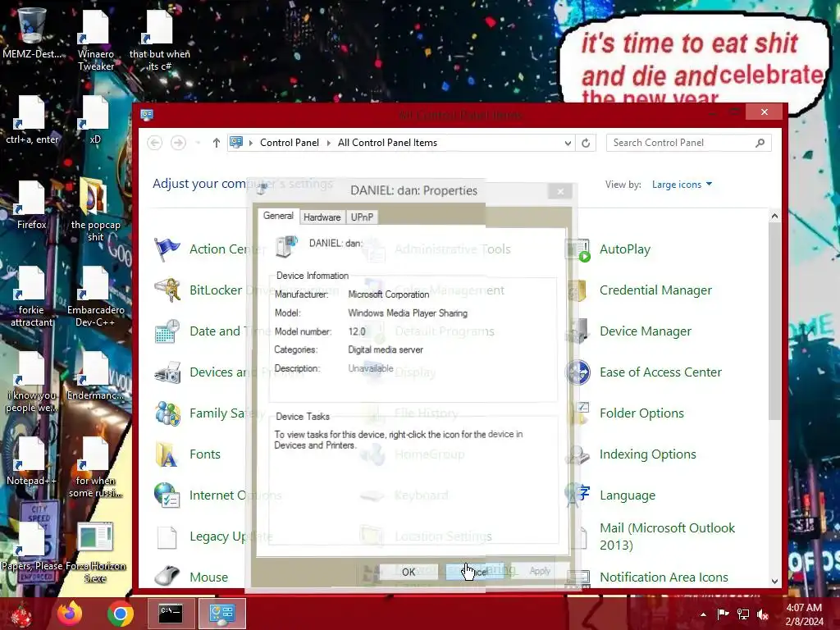Open the Family Safety icon
The height and width of the screenshot is (630, 840).
click(x=167, y=413)
